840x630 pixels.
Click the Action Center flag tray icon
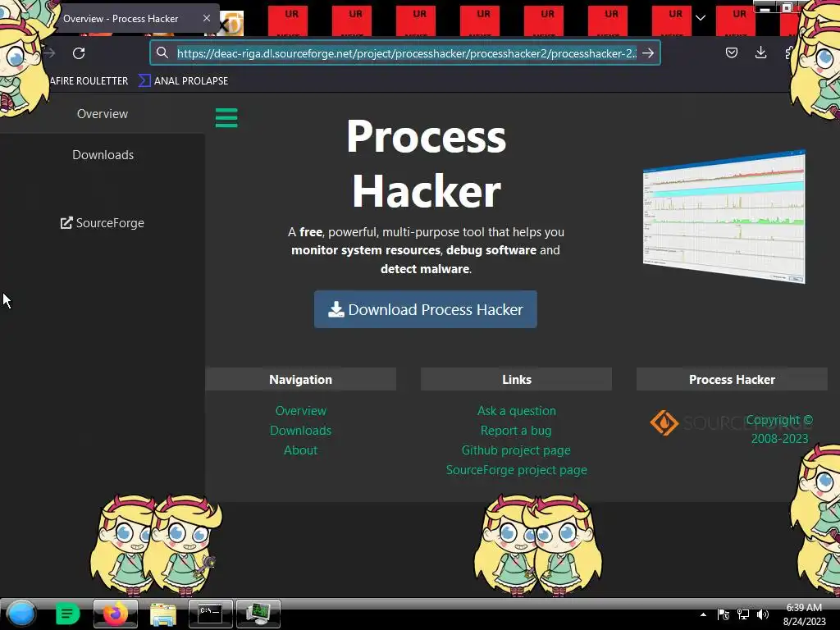point(724,614)
